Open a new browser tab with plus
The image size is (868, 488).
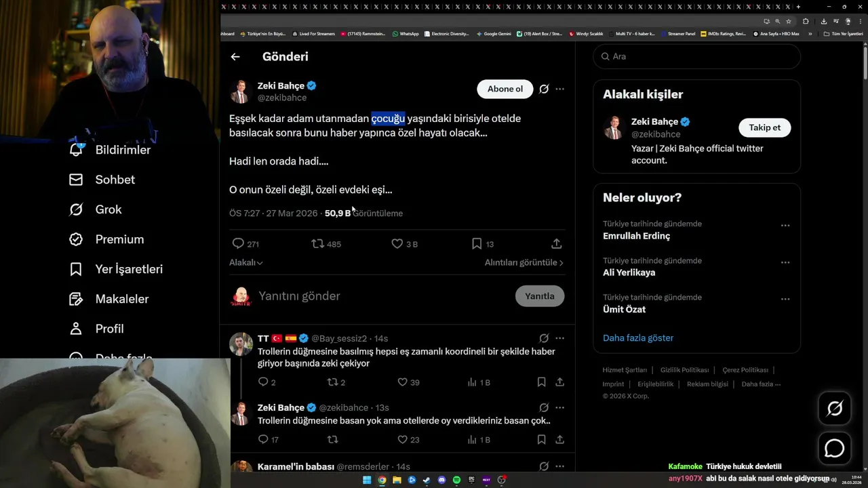pos(798,7)
